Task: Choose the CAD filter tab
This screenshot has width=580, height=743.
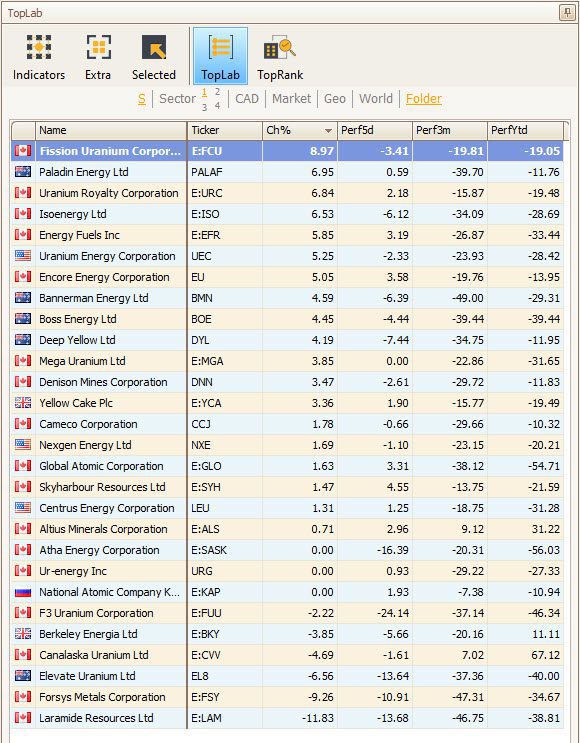Action: [x=247, y=99]
